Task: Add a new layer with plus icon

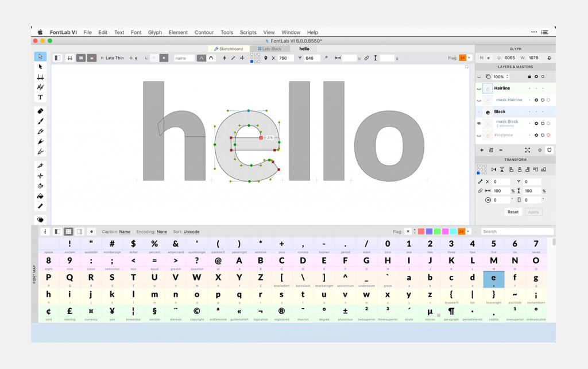Action: point(482,150)
